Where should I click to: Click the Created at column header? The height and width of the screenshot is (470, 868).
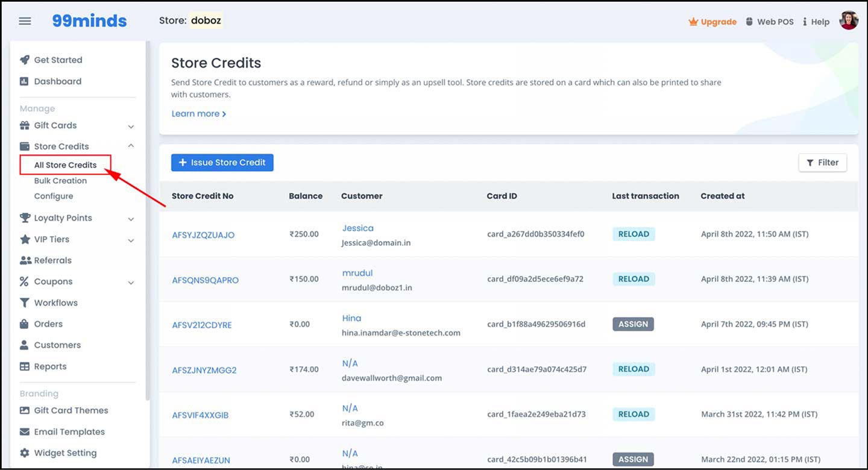pyautogui.click(x=723, y=196)
